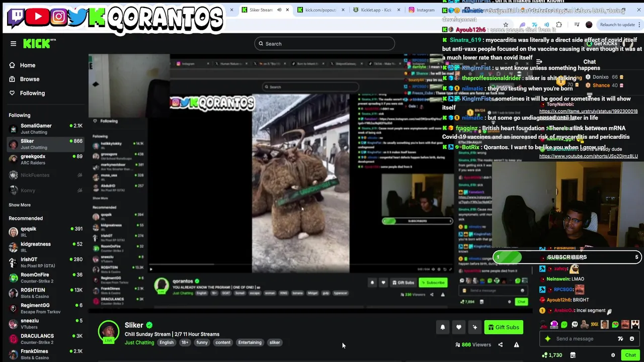Insert the green Kick face emote
The height and width of the screenshot is (362, 644).
564,325
